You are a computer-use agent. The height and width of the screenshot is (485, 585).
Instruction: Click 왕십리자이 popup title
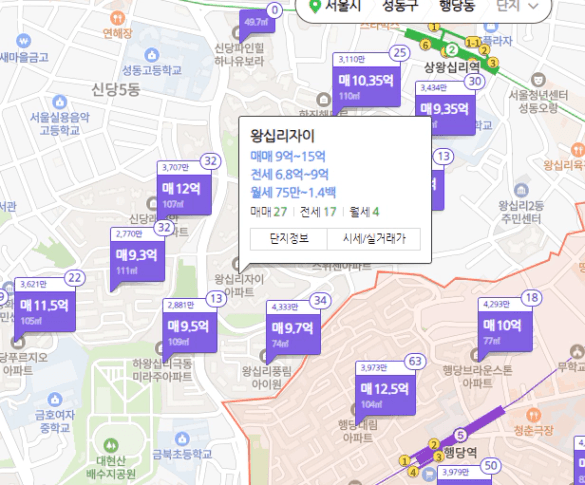pos(282,136)
